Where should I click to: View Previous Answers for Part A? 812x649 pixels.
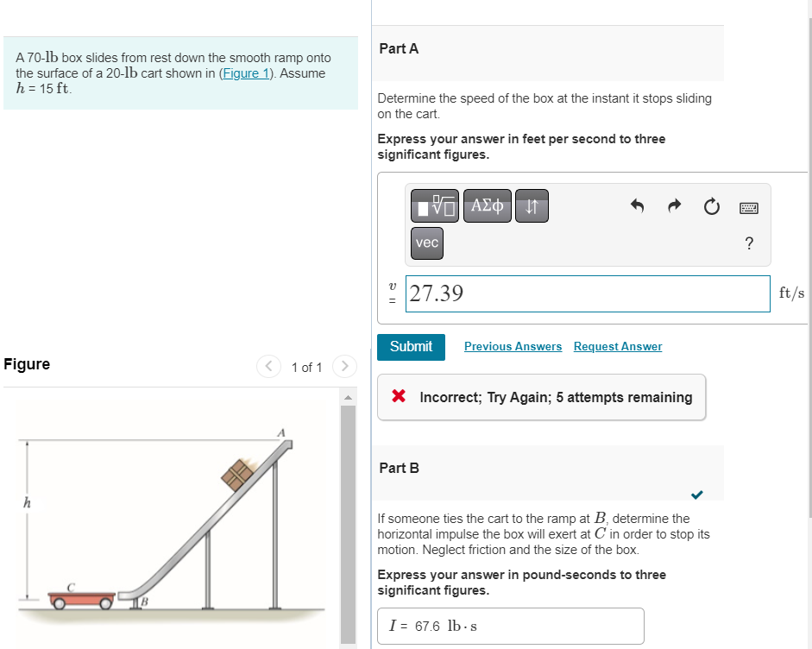[513, 346]
